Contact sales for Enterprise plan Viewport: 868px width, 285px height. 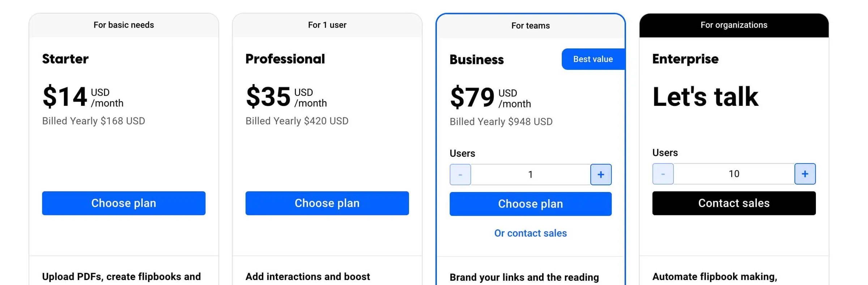pyautogui.click(x=734, y=203)
